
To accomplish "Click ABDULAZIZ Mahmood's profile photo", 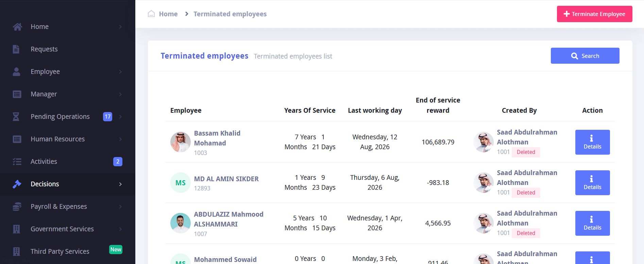I will (x=181, y=223).
